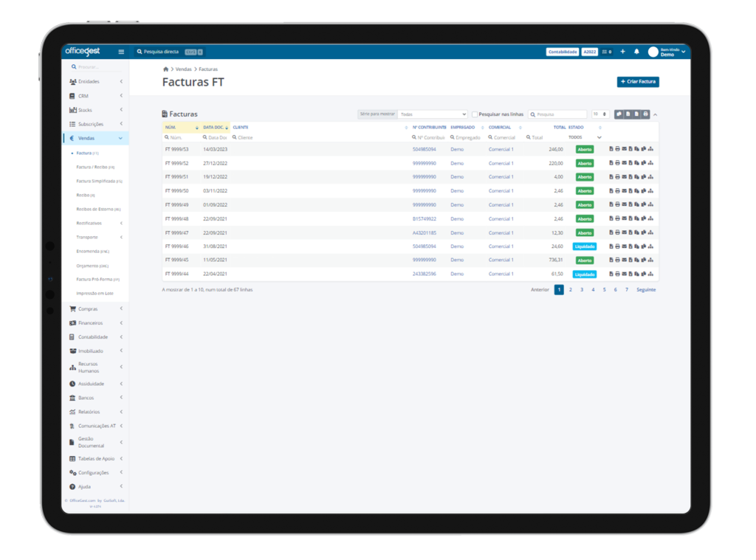Click the Entidades sidebar icon
The width and height of the screenshot is (756, 560).
point(72,81)
